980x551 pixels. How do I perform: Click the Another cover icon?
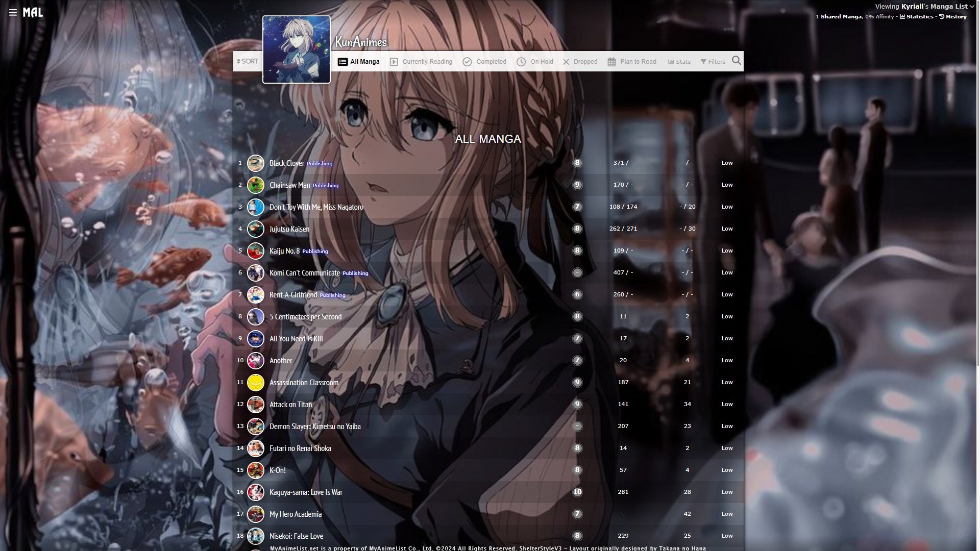tap(255, 361)
